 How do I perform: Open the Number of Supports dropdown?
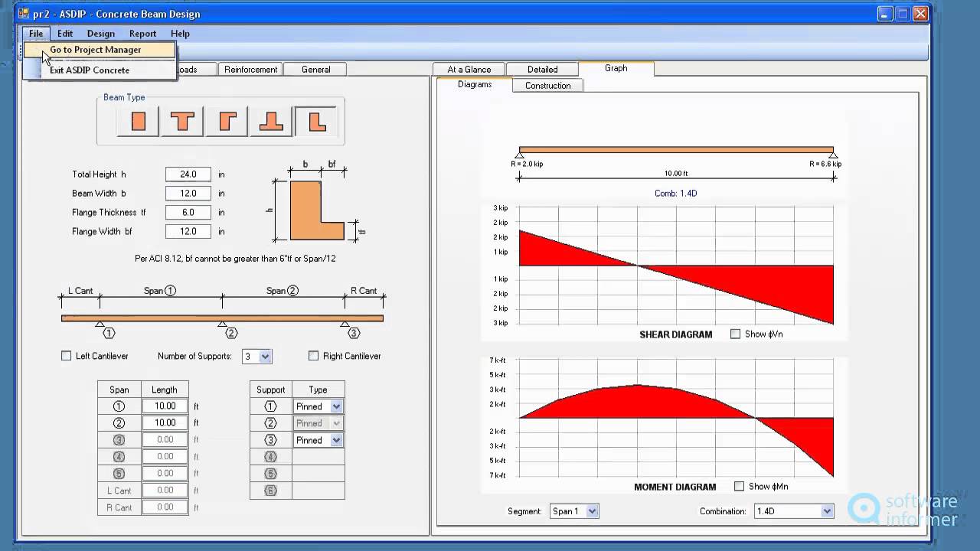click(x=265, y=357)
